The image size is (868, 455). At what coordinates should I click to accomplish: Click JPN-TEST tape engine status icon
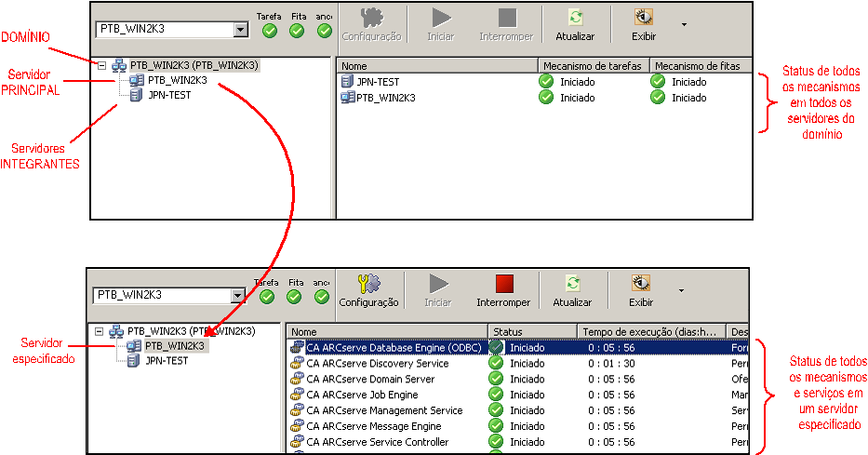pos(658,81)
